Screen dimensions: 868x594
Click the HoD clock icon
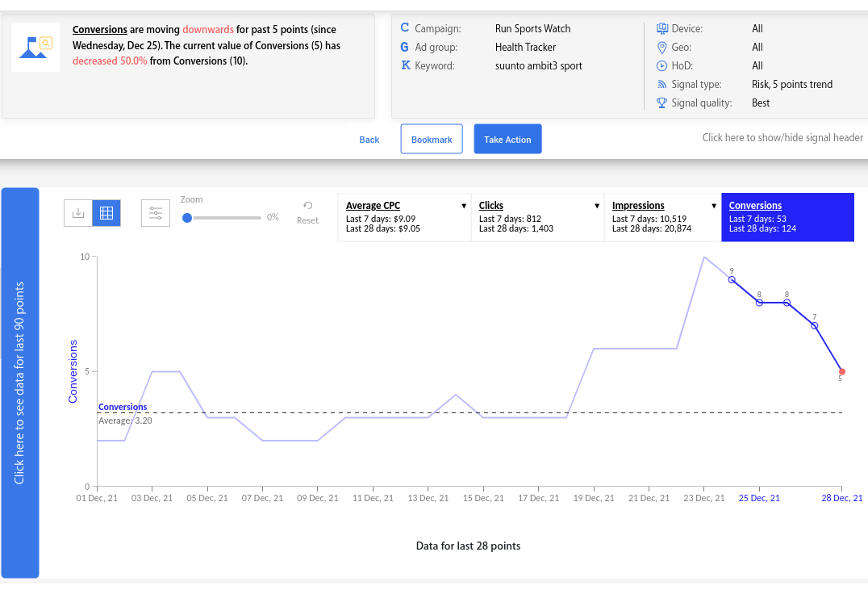pos(662,65)
